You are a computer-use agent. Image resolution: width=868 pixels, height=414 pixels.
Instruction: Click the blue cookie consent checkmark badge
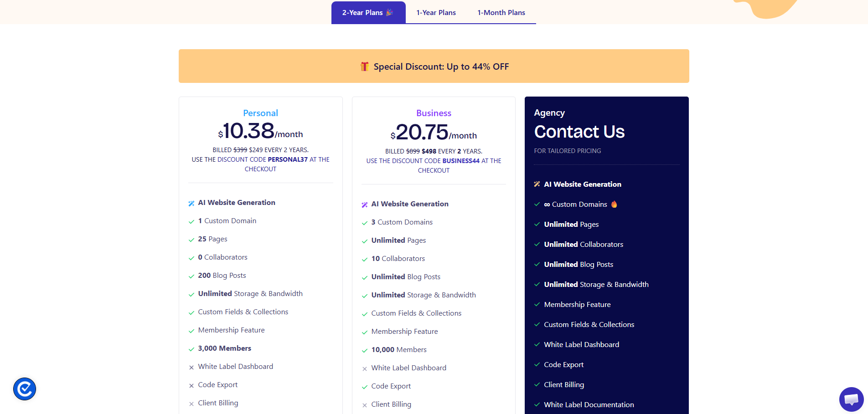24,389
